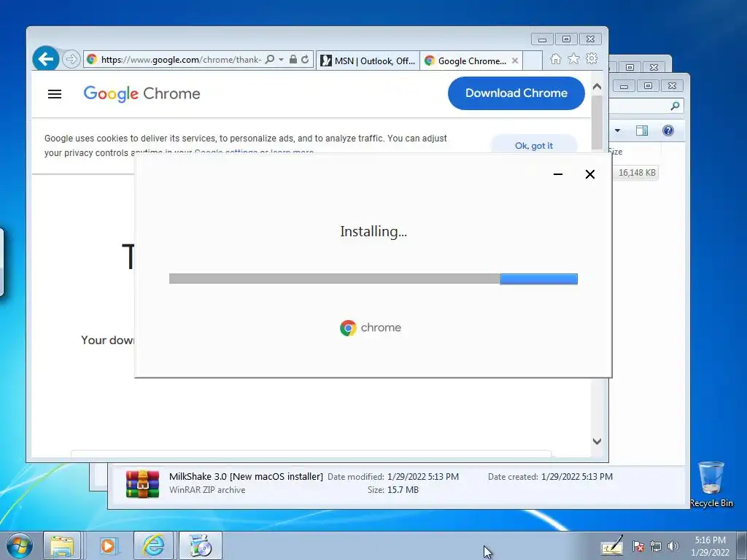This screenshot has height=560, width=747.
Task: Click the Show desktop button
Action: [742, 545]
